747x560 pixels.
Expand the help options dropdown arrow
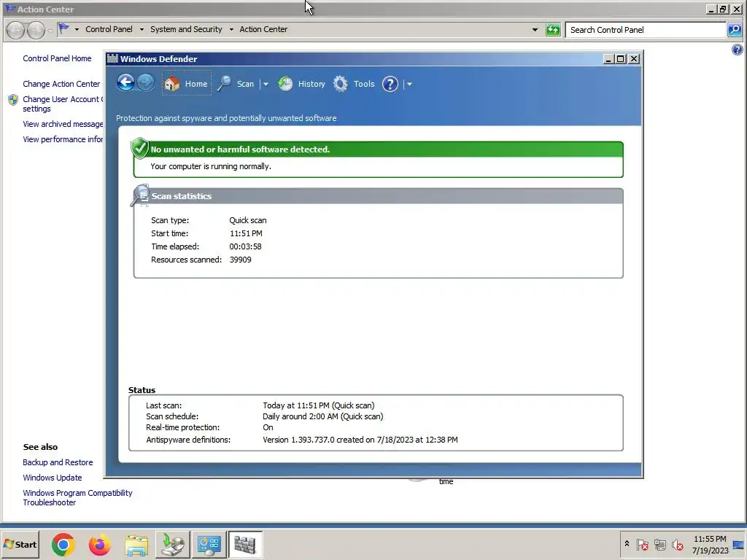click(409, 85)
